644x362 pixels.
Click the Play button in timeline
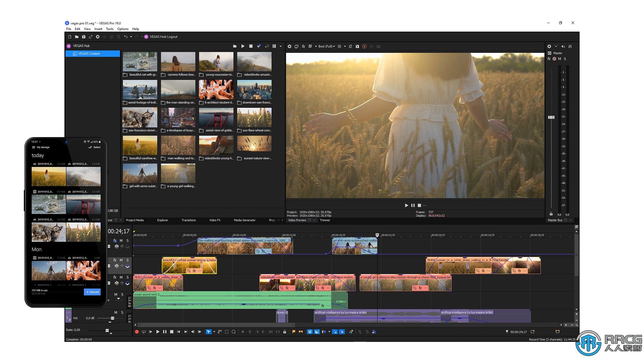pos(158,331)
